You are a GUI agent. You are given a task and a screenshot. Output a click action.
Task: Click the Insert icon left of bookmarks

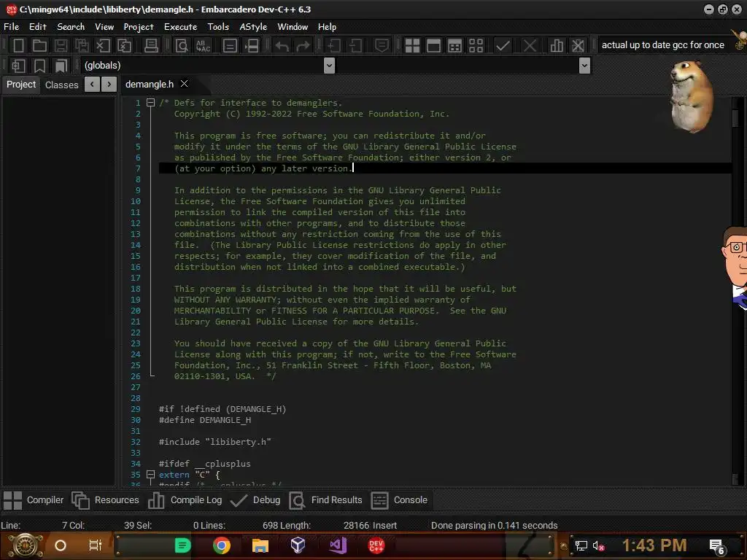click(x=18, y=65)
